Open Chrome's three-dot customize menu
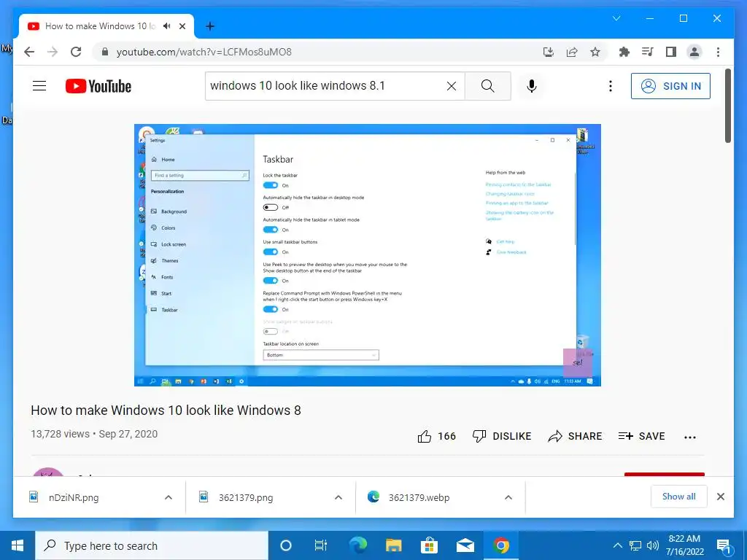This screenshot has width=747, height=560. [718, 52]
